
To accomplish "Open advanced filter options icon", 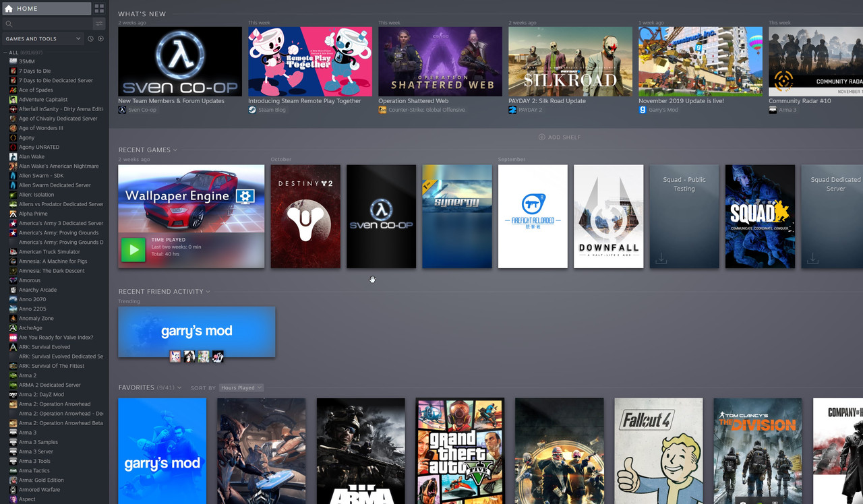I will (99, 24).
